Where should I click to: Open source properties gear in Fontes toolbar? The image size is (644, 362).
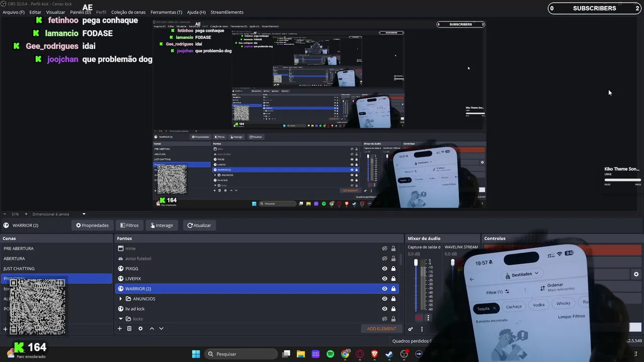point(140,329)
